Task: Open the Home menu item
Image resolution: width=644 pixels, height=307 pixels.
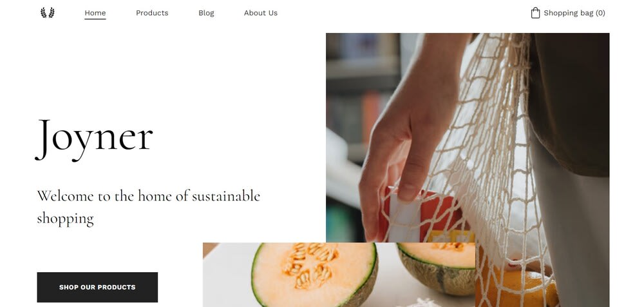Action: tap(95, 13)
